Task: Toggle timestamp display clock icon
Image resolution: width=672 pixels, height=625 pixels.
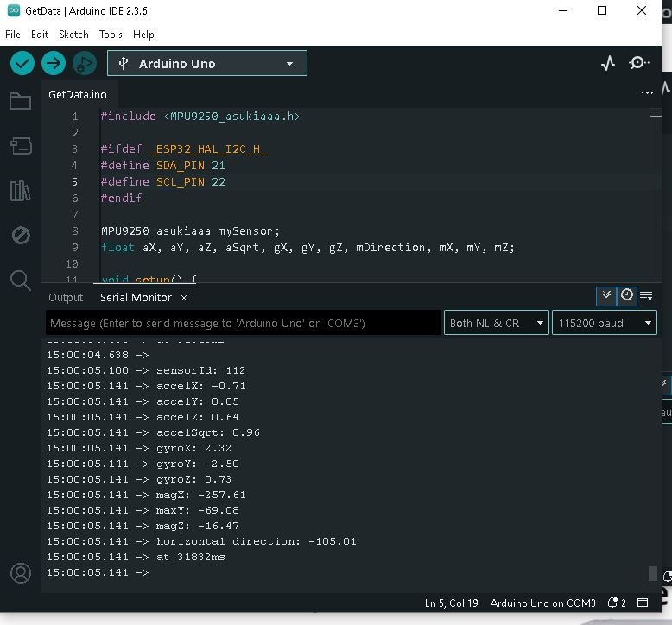Action: (x=626, y=296)
